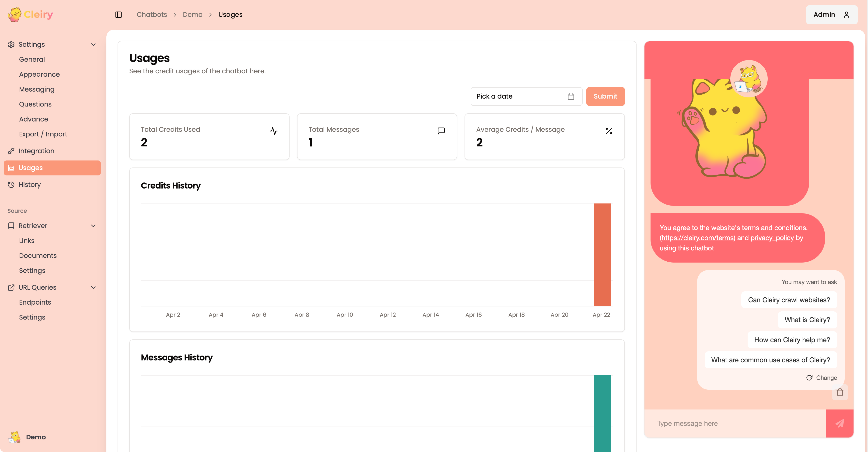Click the Usages breadcrumb text
Screen dimensions: 868x452
pos(230,14)
